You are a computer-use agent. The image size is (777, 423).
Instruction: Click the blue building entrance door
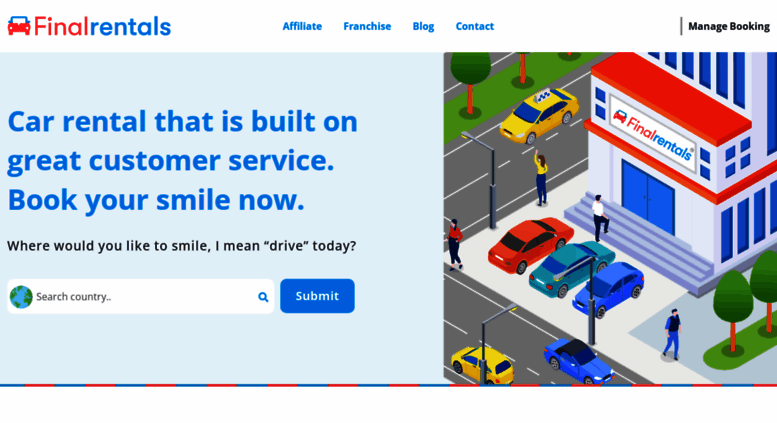click(648, 197)
